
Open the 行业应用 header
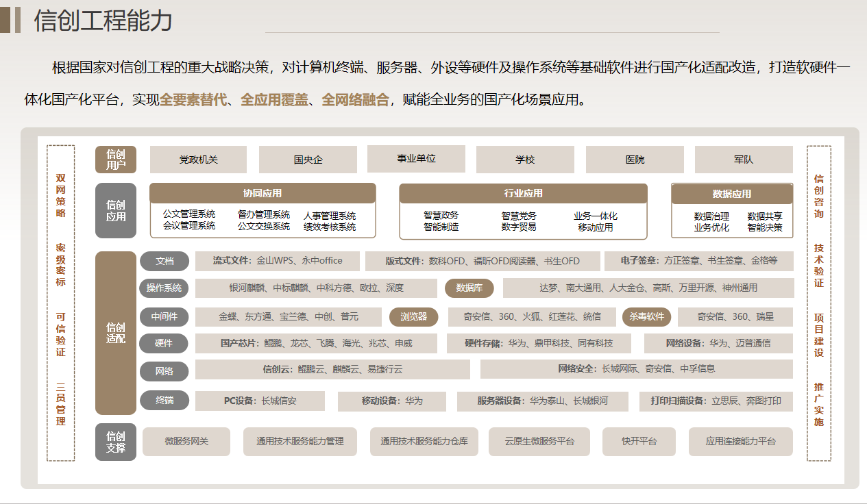click(523, 194)
